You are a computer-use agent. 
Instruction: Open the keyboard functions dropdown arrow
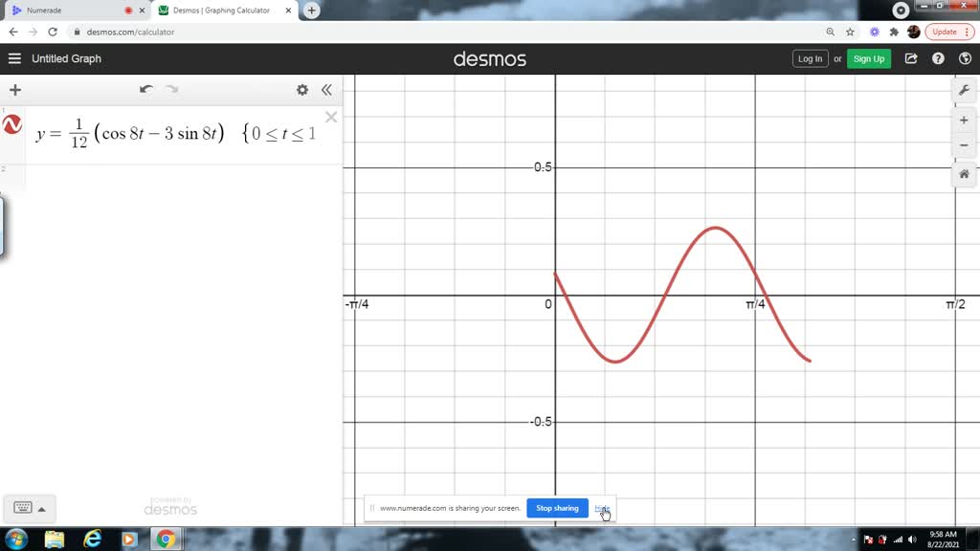pos(43,508)
